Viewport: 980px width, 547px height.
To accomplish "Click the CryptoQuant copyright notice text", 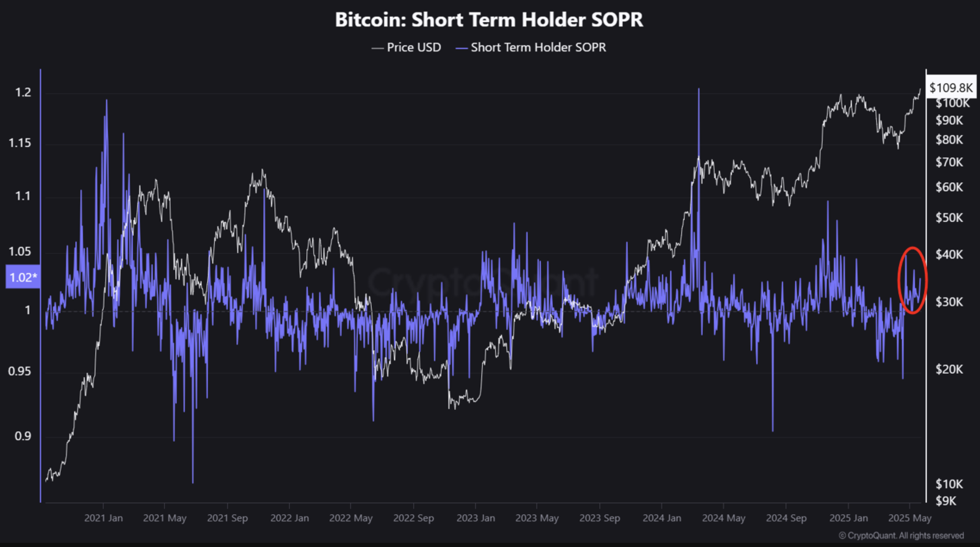I will [901, 536].
